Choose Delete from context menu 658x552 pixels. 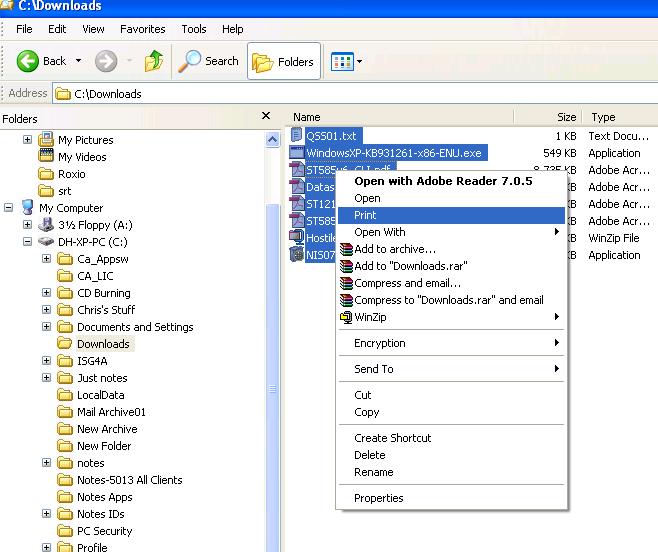[x=452, y=455]
